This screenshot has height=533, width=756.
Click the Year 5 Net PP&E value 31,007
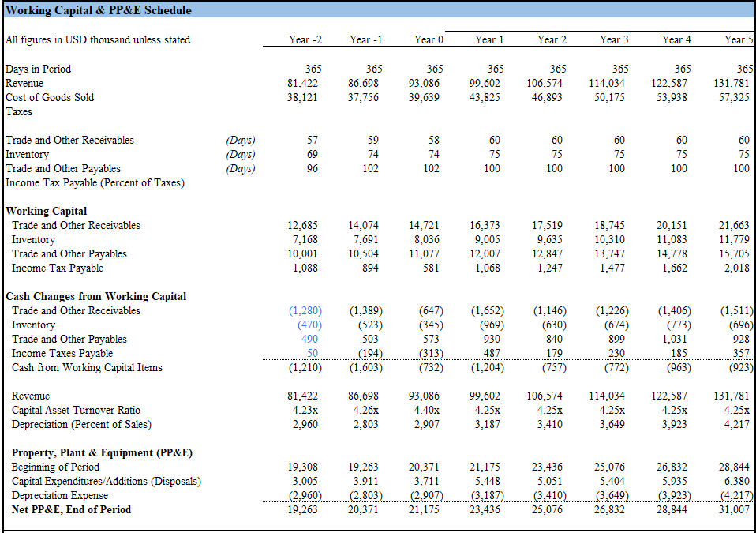[x=737, y=509]
